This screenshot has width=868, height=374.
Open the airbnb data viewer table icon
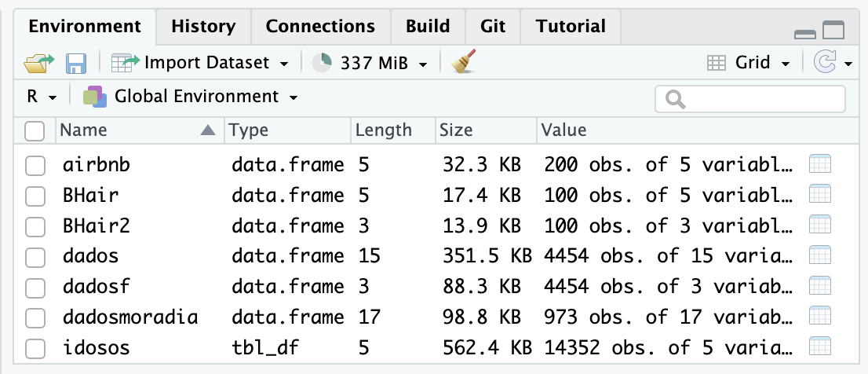(x=819, y=164)
